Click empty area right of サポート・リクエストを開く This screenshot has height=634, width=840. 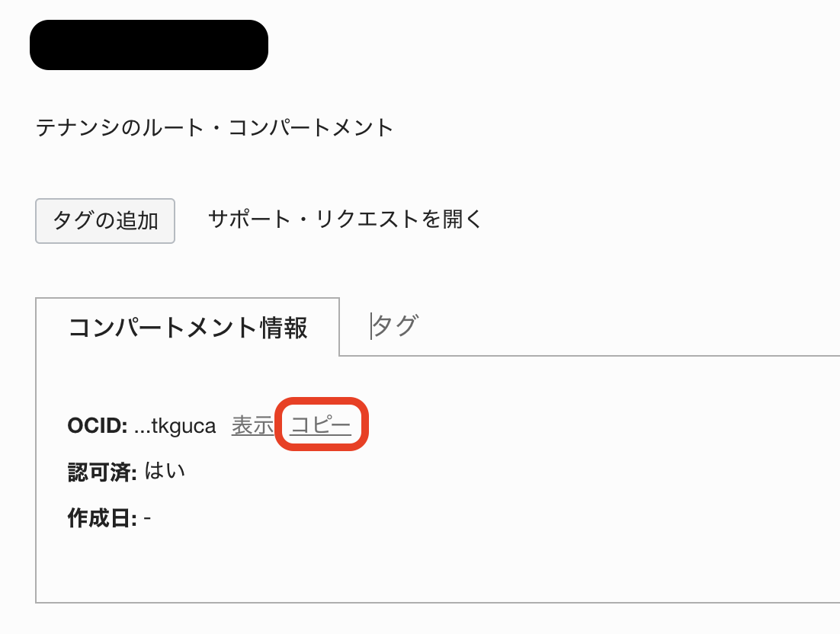click(648, 219)
